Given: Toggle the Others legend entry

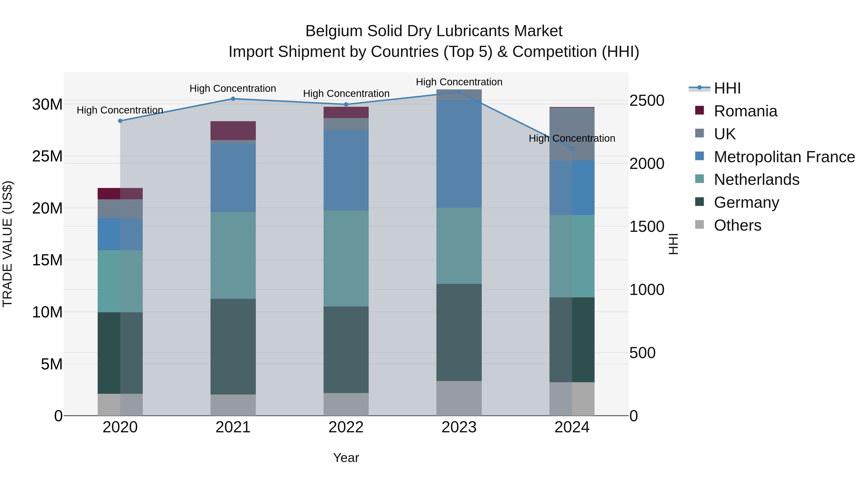Looking at the screenshot, I should coord(728,225).
